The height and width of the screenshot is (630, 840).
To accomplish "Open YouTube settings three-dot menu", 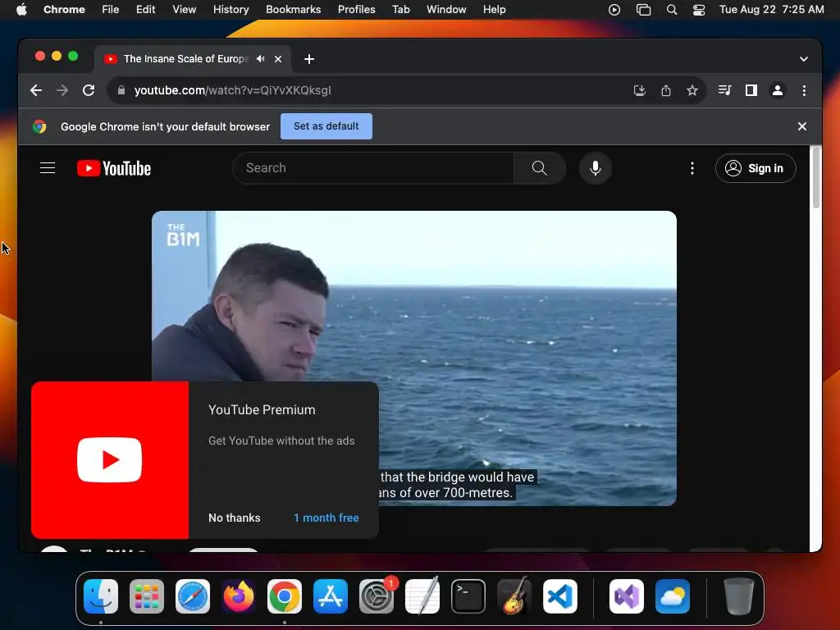I will tap(692, 168).
